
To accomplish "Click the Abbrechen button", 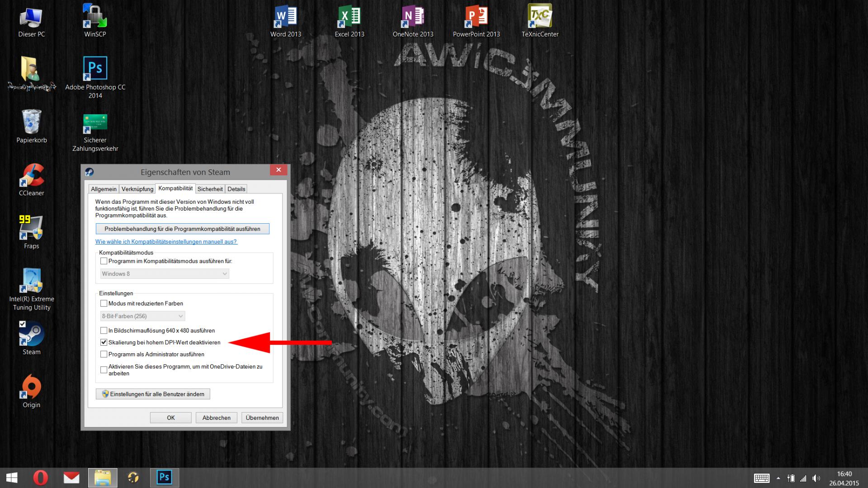I will pyautogui.click(x=217, y=418).
